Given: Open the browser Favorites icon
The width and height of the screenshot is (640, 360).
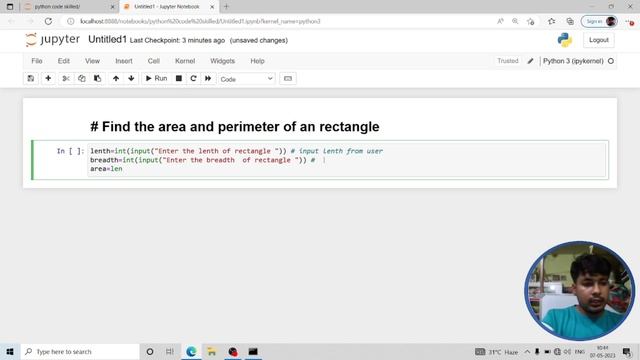Looking at the screenshot, I should pos(551,21).
